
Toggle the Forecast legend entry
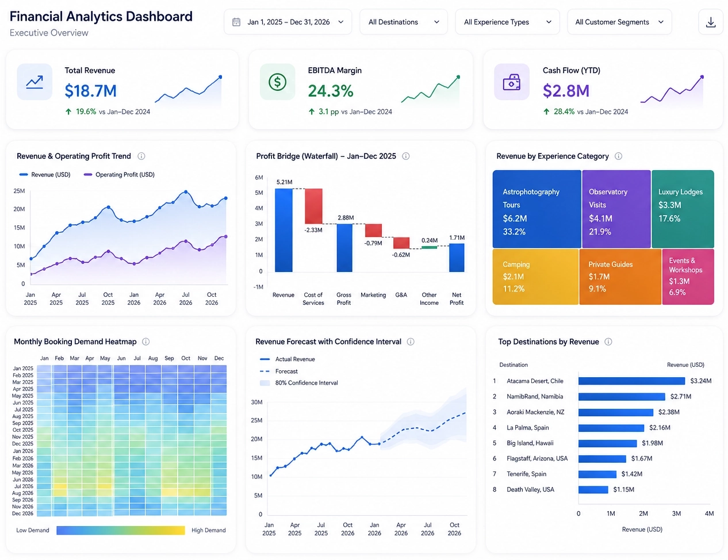[x=279, y=371]
